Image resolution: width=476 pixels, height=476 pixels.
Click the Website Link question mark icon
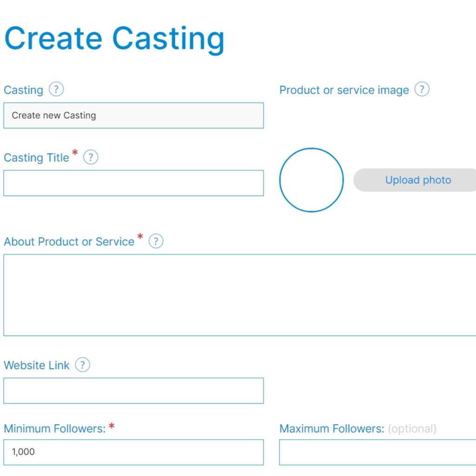click(x=82, y=365)
